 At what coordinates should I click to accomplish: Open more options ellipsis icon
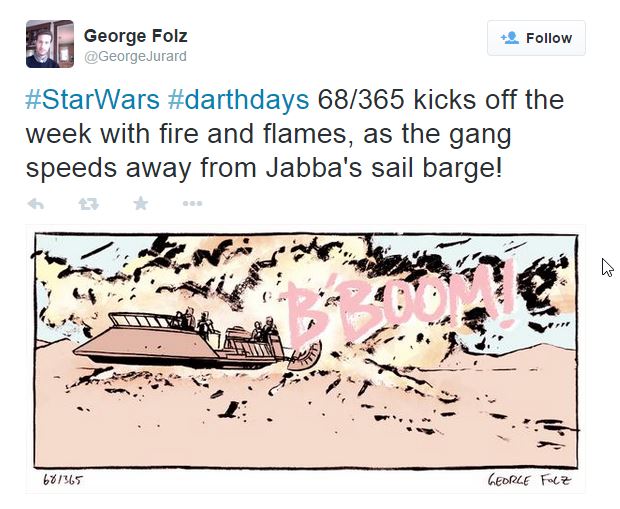tap(193, 204)
